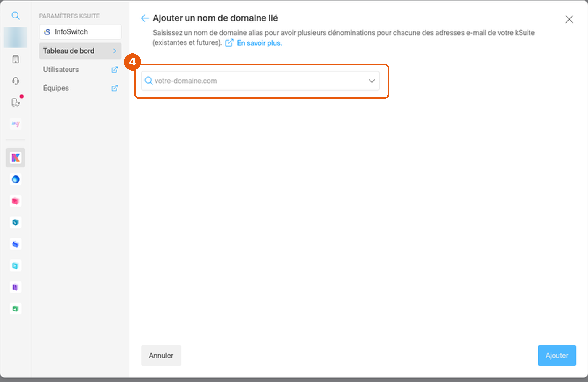Viewport: 588px width, 382px height.
Task: Open the cyan calendar app icon
Action: coord(16,266)
